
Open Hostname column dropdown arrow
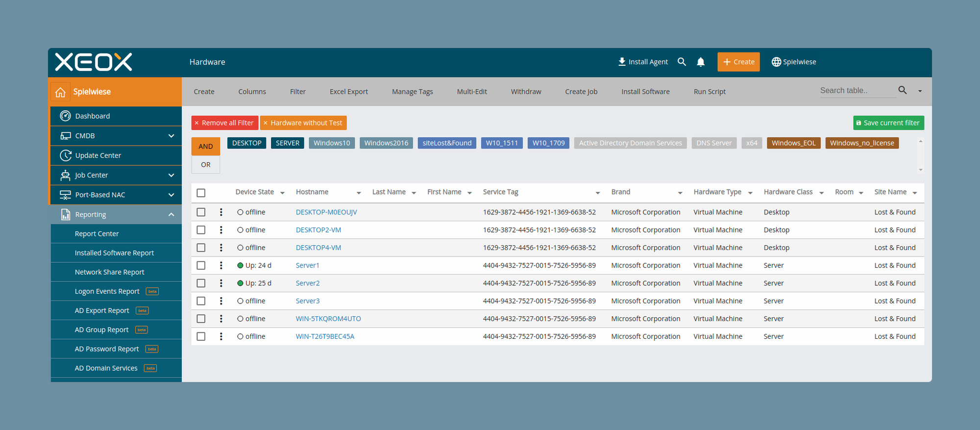click(359, 193)
